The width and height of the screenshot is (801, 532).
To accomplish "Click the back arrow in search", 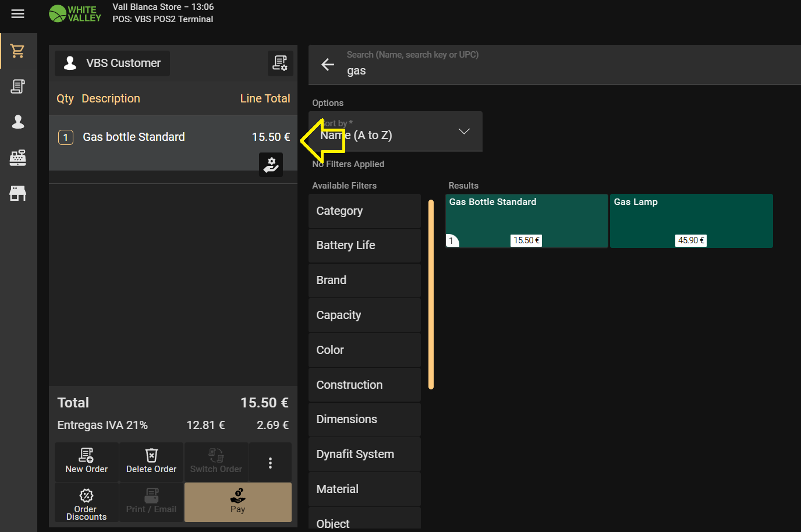I will click(x=328, y=65).
